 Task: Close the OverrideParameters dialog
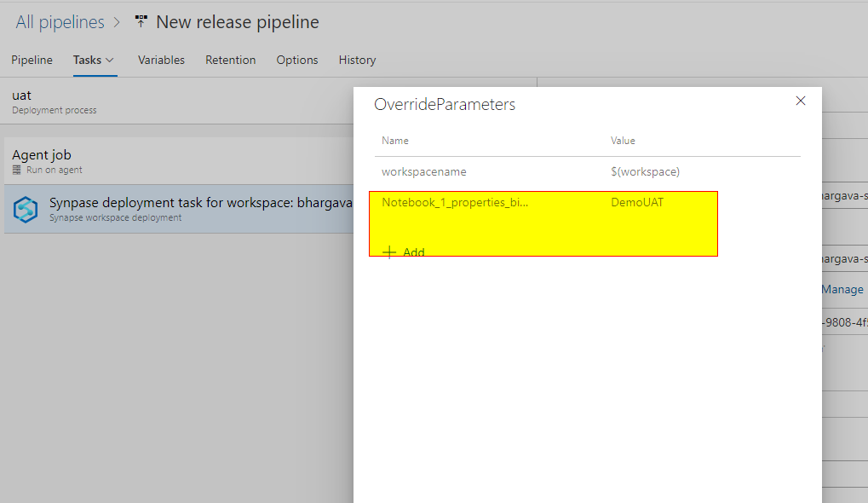click(800, 100)
